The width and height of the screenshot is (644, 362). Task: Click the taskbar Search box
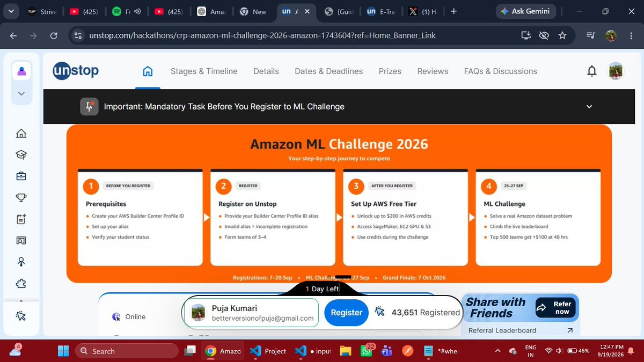(127, 351)
